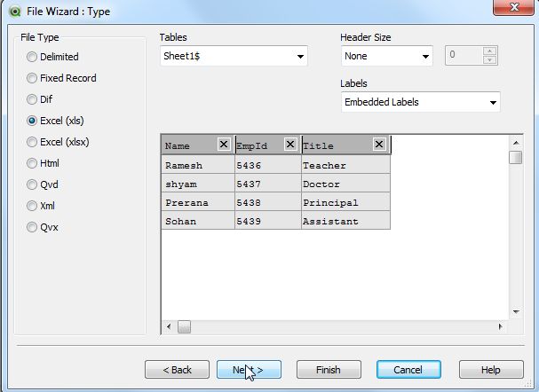Click the Ramesh cell in preview table
The height and width of the screenshot is (392, 539).
197,166
